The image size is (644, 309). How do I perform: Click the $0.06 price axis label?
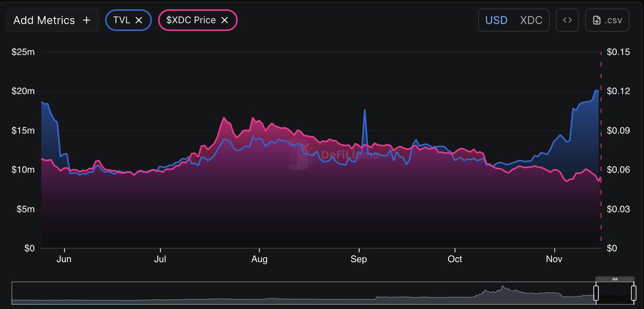coord(618,170)
